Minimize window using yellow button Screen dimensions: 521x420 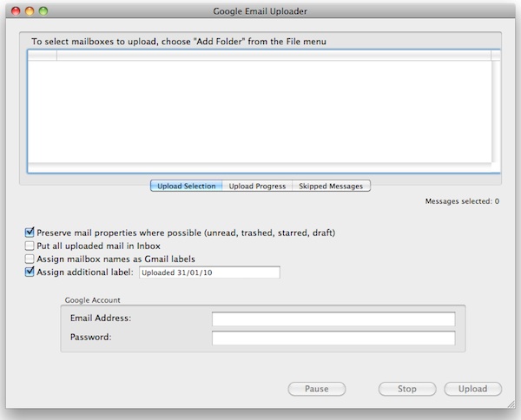pyautogui.click(x=30, y=11)
